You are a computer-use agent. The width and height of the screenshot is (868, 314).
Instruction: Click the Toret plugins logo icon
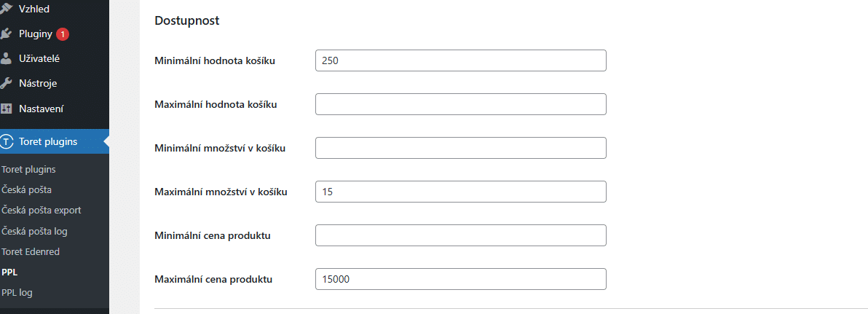[x=7, y=141]
